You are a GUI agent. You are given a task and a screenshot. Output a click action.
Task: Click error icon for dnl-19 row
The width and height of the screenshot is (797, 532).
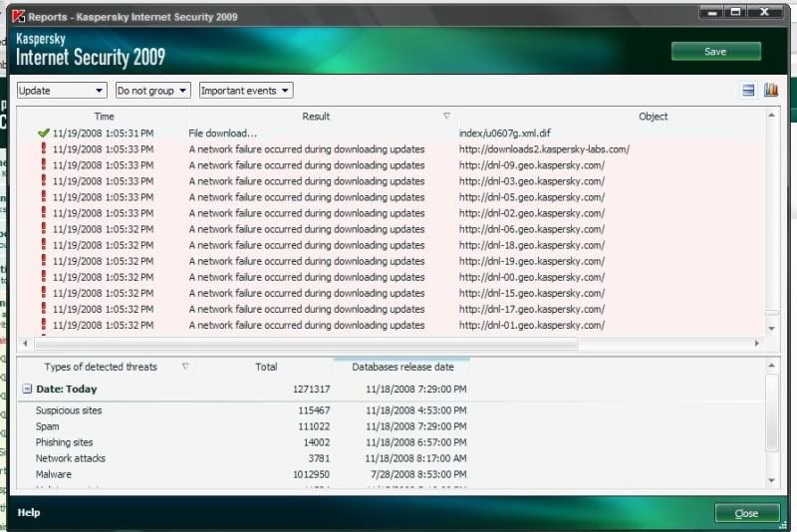click(x=44, y=261)
